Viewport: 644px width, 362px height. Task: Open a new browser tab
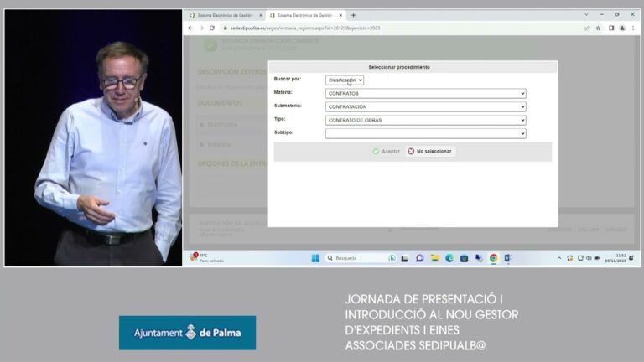coord(353,15)
